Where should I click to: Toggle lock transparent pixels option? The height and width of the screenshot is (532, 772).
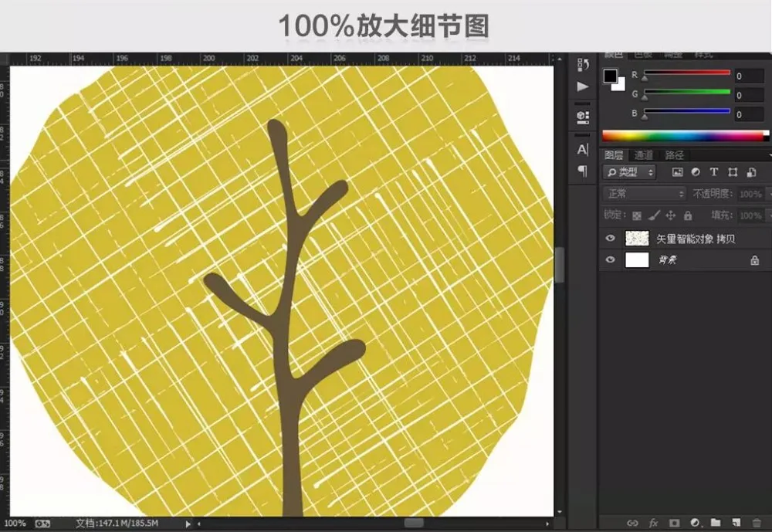637,215
